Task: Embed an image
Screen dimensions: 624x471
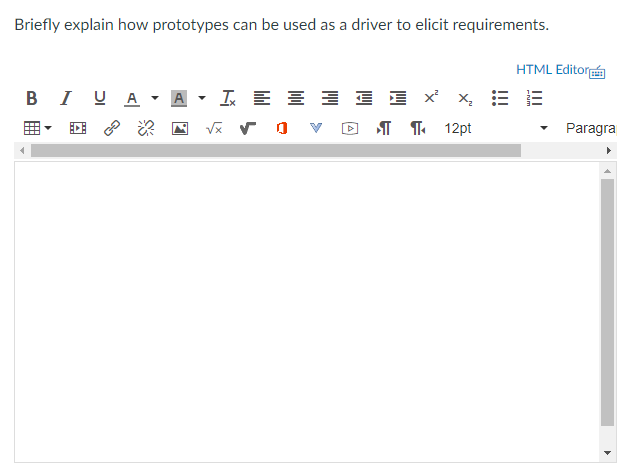Action: (180, 128)
